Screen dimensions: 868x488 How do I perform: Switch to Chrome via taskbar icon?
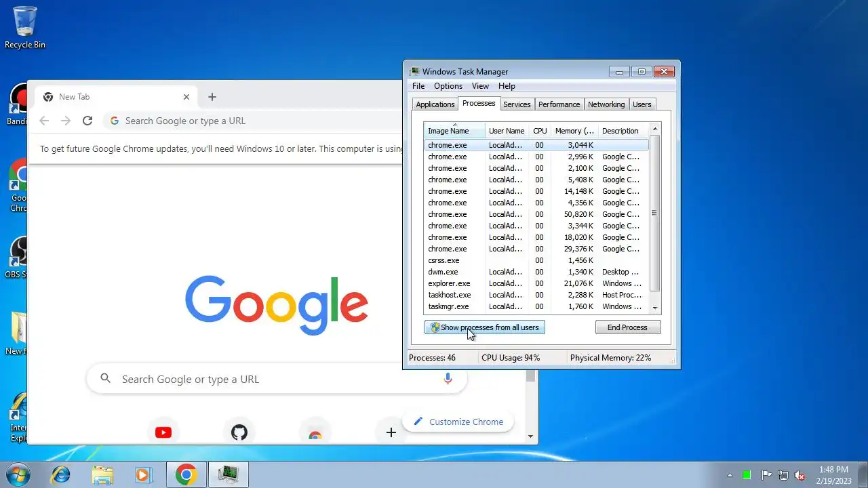point(186,474)
